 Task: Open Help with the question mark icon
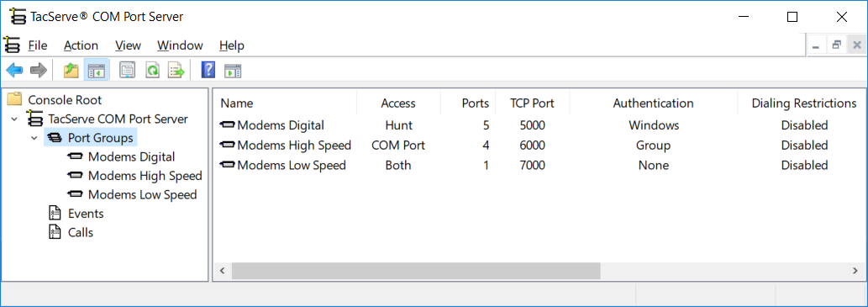tap(208, 71)
